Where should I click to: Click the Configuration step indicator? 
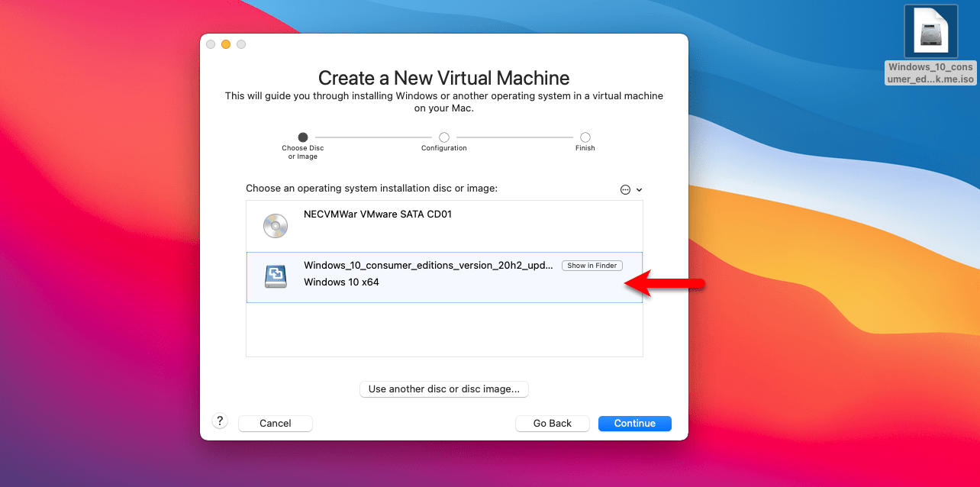[x=444, y=137]
